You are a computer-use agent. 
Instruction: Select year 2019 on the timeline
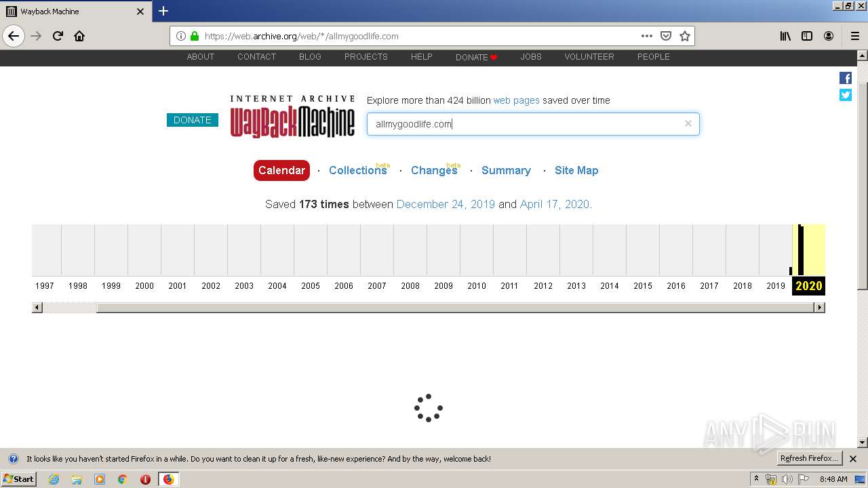(776, 285)
